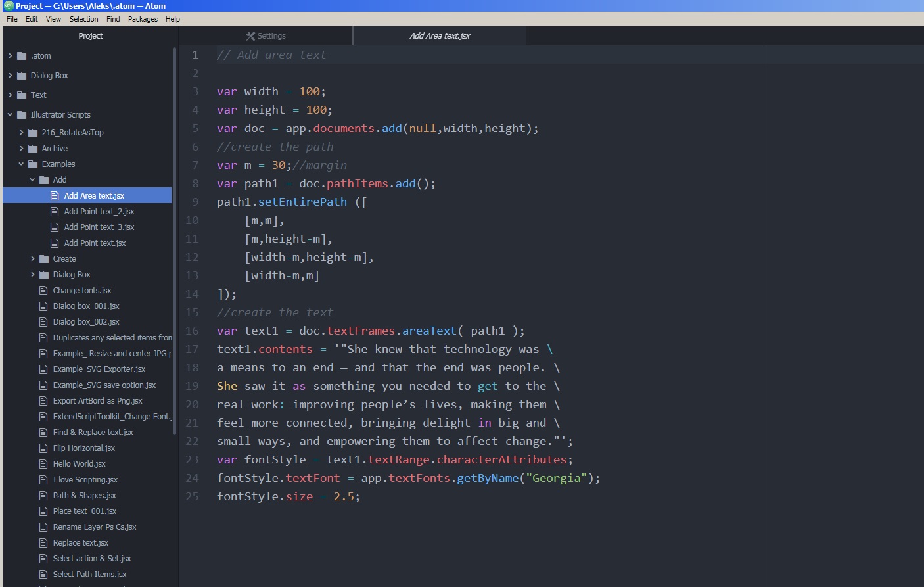Open Select action & Set.jsx file
This screenshot has width=924, height=587.
click(x=92, y=559)
